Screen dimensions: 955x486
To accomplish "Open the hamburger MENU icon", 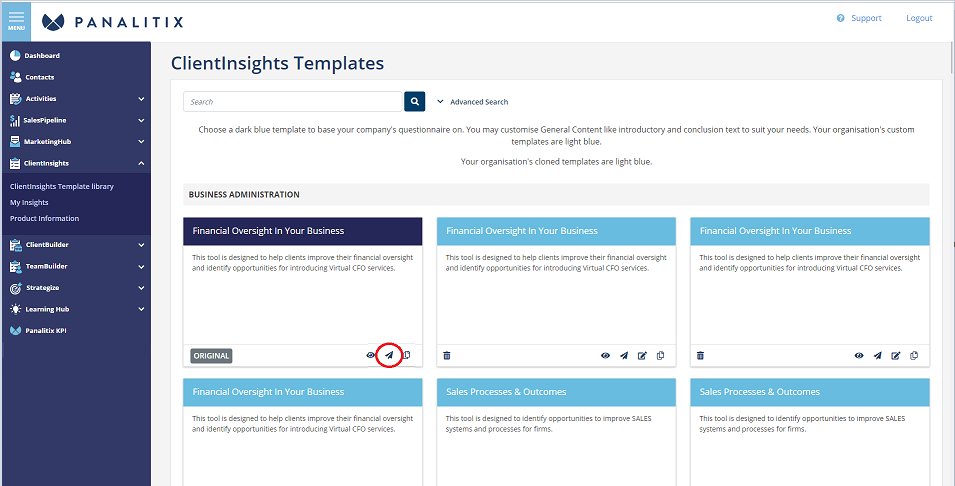I will coord(16,21).
